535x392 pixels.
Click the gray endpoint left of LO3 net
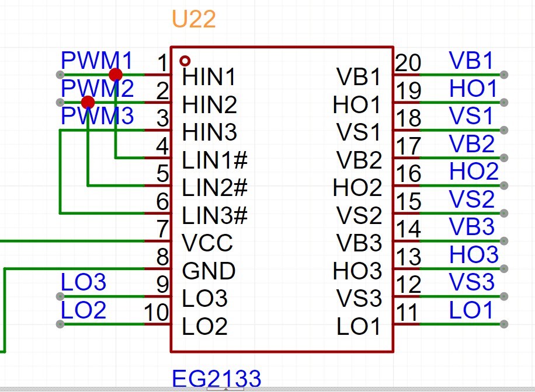click(59, 296)
